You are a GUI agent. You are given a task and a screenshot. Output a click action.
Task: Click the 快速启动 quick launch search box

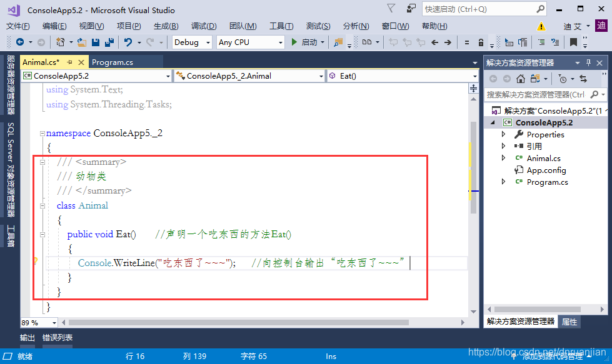click(484, 9)
